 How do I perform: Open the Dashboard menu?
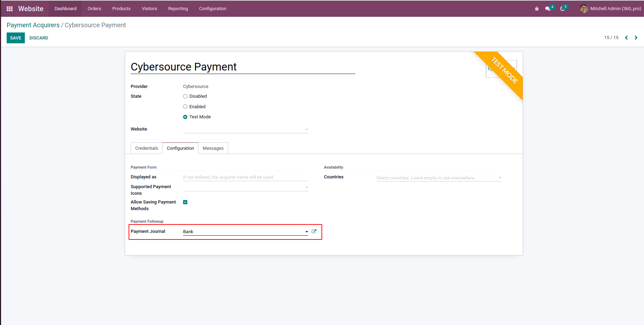(65, 9)
